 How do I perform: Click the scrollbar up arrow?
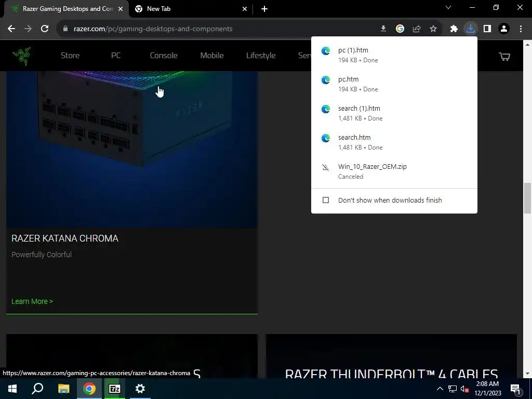(x=528, y=45)
